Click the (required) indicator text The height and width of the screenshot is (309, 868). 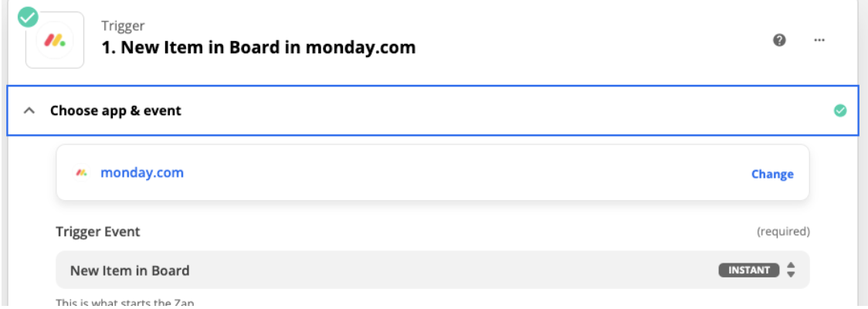pos(783,232)
